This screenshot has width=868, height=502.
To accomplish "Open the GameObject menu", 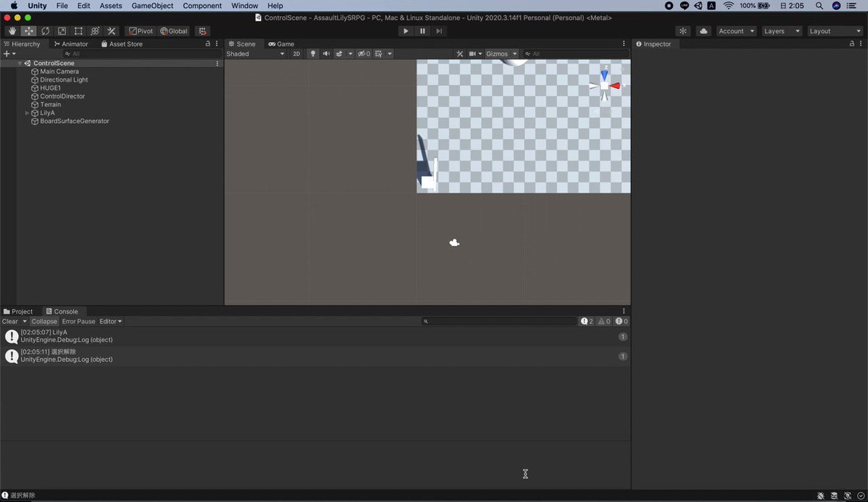I will tap(152, 5).
